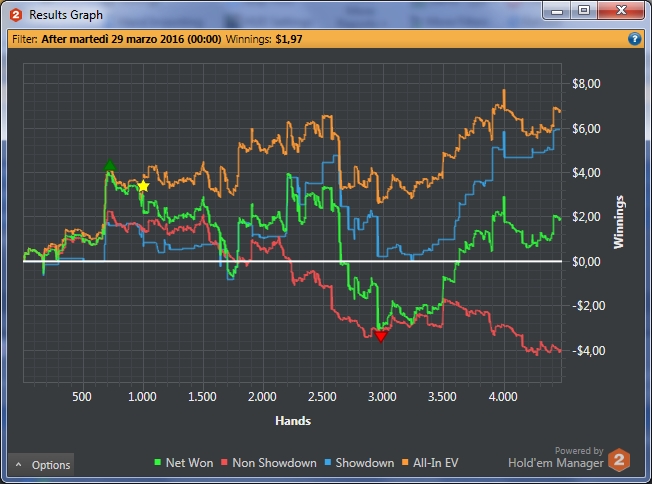Click the 3.000 hands axis label
Viewport: 652px width, 484px height.
tap(382, 396)
